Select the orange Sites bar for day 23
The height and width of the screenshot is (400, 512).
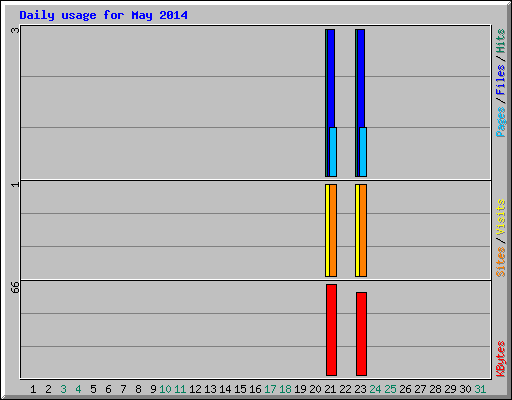coord(363,230)
